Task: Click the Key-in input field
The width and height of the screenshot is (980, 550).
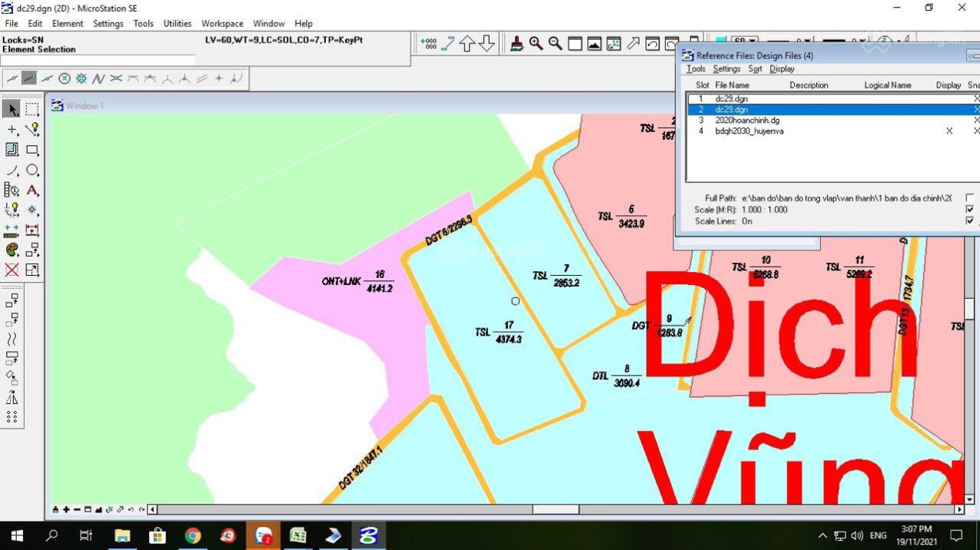Action: click(x=98, y=60)
